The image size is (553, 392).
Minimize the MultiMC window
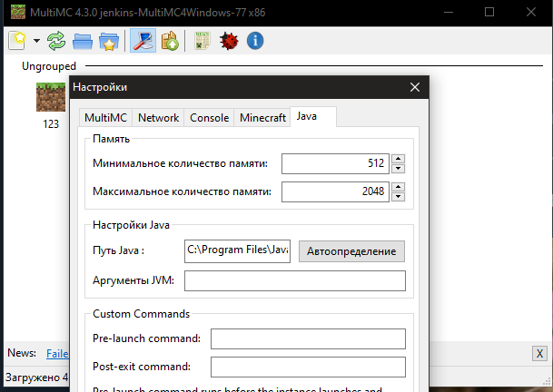point(449,13)
